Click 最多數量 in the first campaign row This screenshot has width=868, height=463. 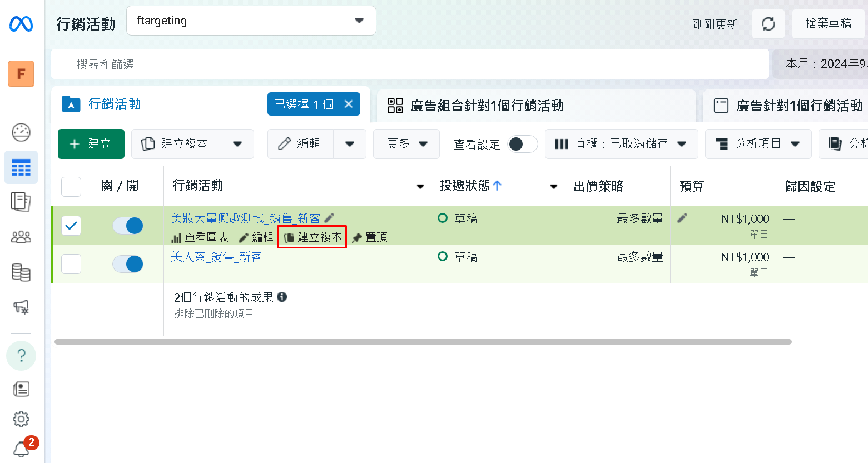(x=640, y=218)
